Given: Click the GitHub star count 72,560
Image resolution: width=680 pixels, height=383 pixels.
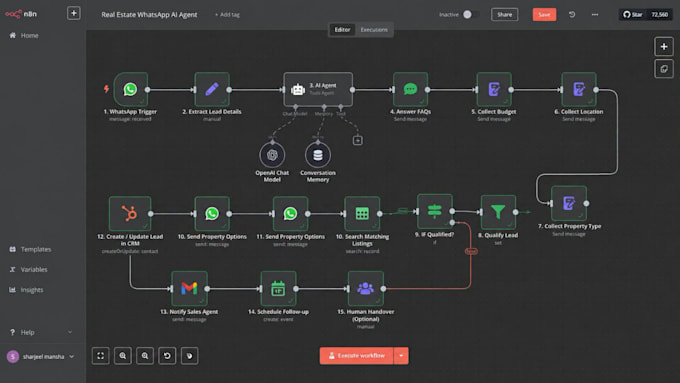Looking at the screenshot, I should pos(660,14).
